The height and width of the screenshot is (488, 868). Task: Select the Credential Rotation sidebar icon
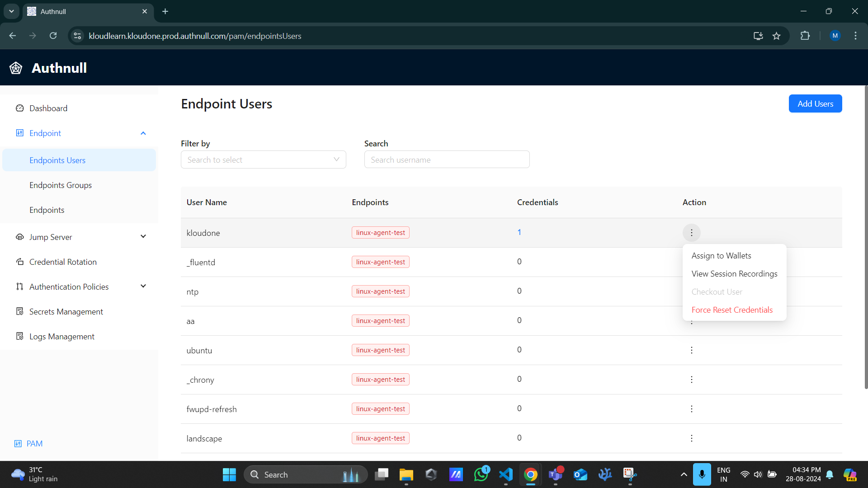coord(20,262)
